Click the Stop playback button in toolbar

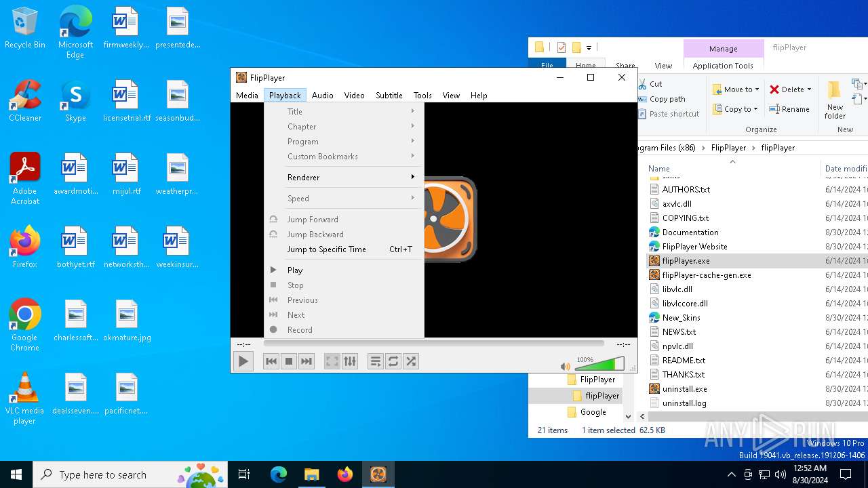pyautogui.click(x=289, y=361)
